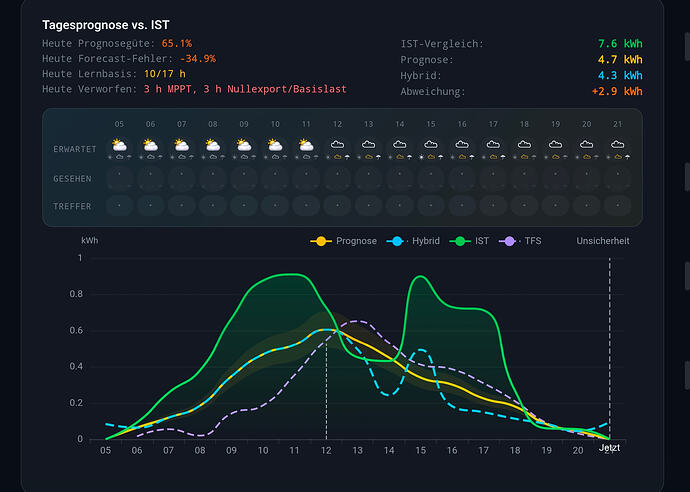The height and width of the screenshot is (492, 690).
Task: Click the Forecast-Fehler value -34.9%
Action: pyautogui.click(x=198, y=59)
